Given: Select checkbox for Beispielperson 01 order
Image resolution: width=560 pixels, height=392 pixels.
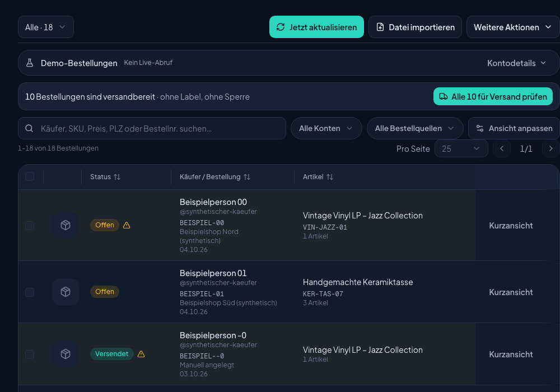Looking at the screenshot, I should coord(30,292).
